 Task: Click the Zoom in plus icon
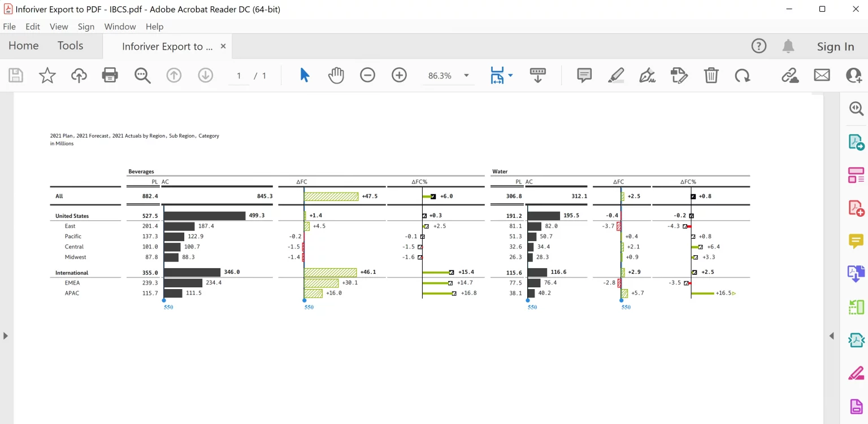click(x=400, y=75)
